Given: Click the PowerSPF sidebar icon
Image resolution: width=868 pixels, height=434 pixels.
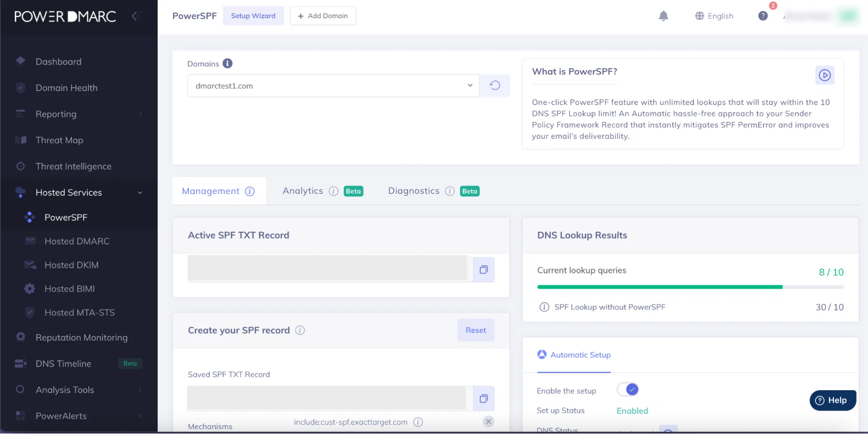Looking at the screenshot, I should (x=30, y=217).
